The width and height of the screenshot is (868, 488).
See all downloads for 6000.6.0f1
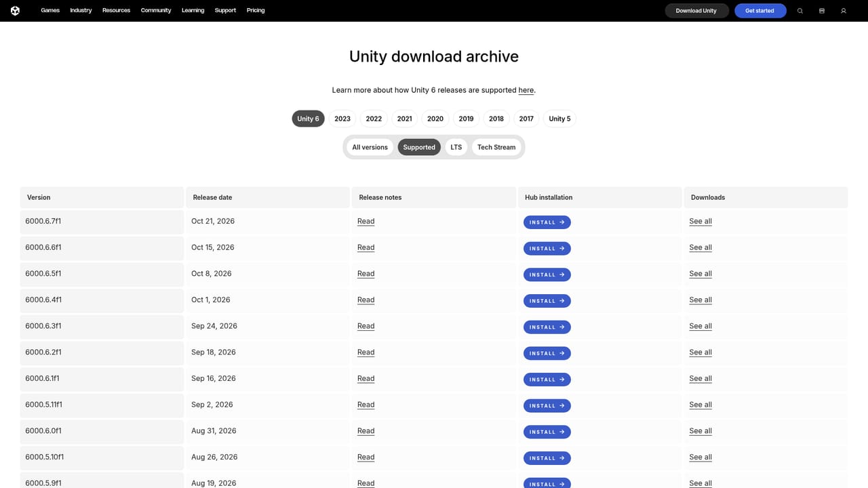click(701, 431)
